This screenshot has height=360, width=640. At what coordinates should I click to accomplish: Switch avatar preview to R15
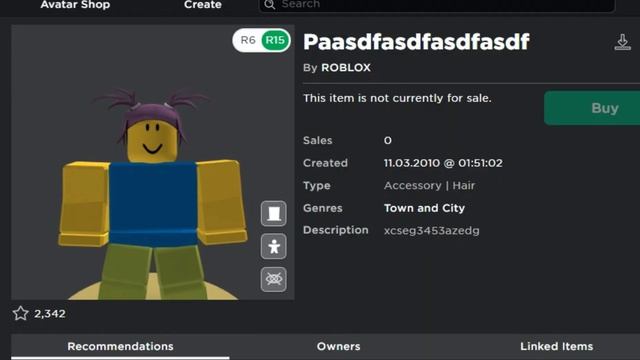coord(275,40)
